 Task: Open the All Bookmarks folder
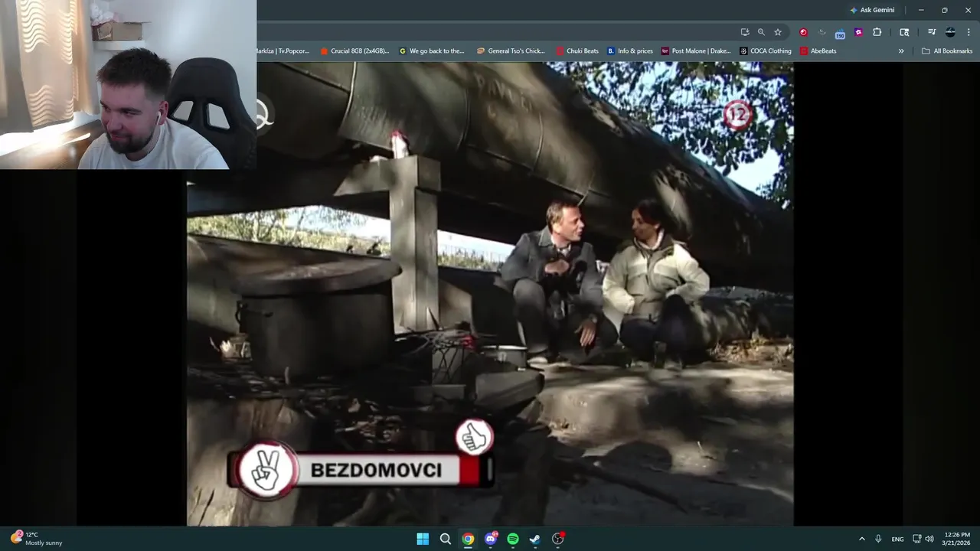tap(947, 51)
